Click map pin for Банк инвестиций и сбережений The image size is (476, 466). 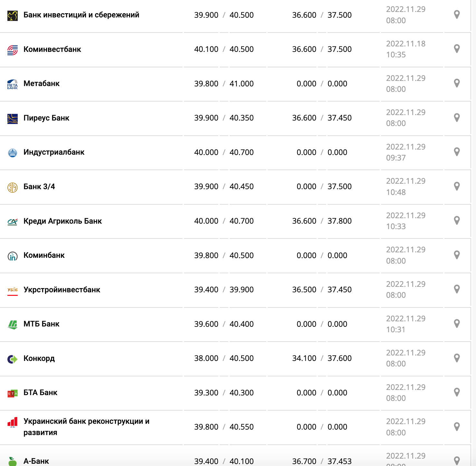[x=457, y=15]
